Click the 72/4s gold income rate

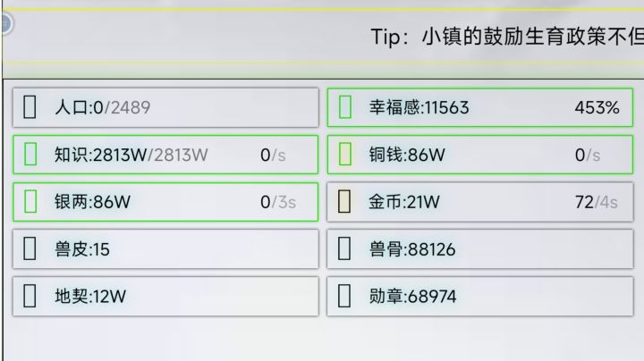(x=597, y=202)
